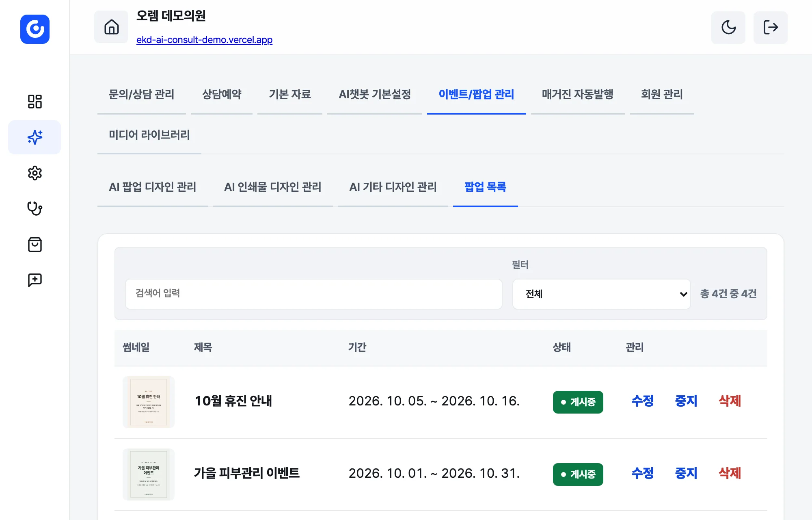Image resolution: width=812 pixels, height=520 pixels.
Task: Click the 상태 column header
Action: tap(562, 347)
